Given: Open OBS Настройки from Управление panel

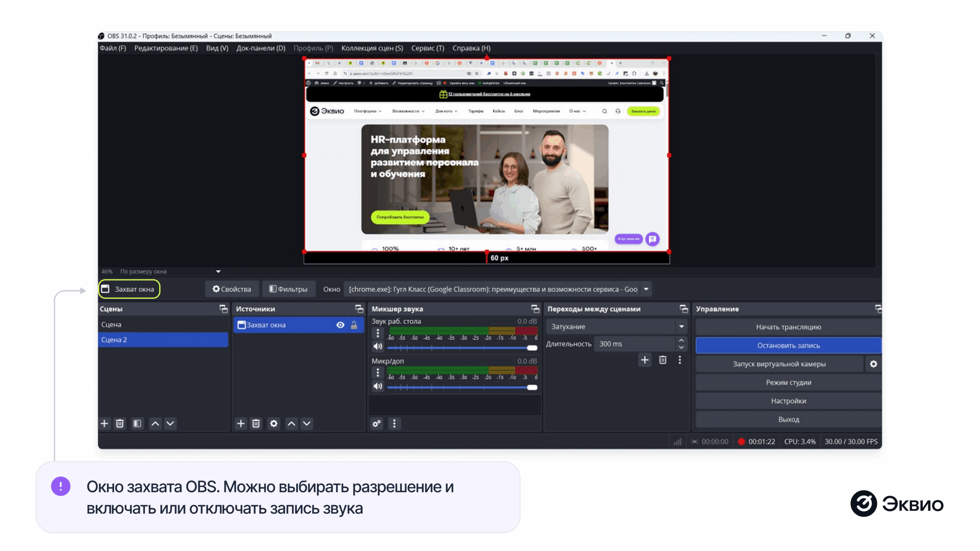Looking at the screenshot, I should (x=788, y=401).
